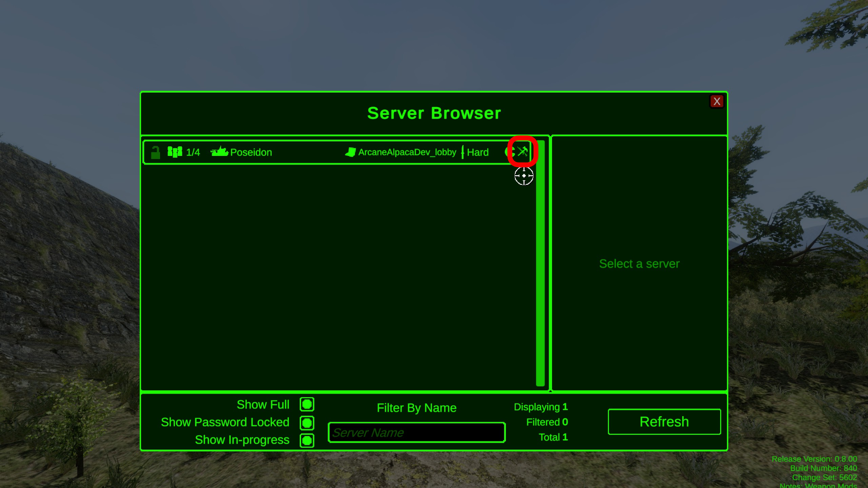Click the ship icon beside Poseidon
The width and height of the screenshot is (868, 488).
pyautogui.click(x=219, y=151)
